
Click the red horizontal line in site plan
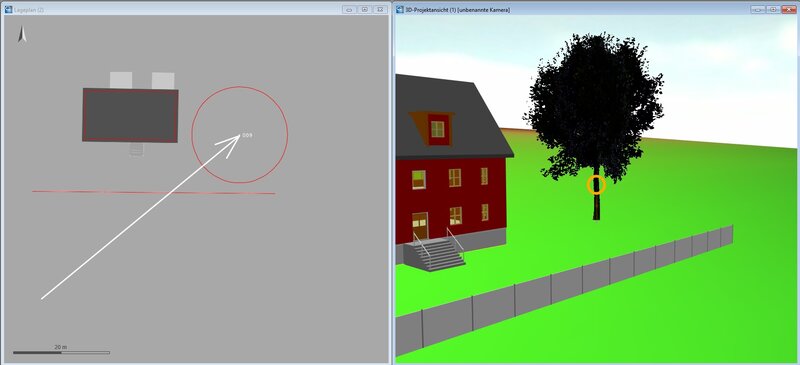[x=154, y=192]
